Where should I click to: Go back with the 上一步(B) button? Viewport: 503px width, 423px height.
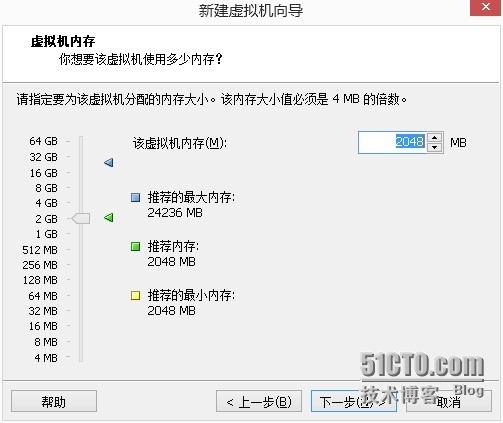(259, 401)
